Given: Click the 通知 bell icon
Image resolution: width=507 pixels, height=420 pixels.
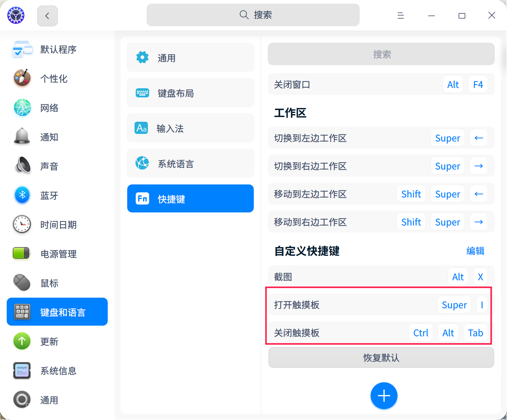Looking at the screenshot, I should (22, 137).
